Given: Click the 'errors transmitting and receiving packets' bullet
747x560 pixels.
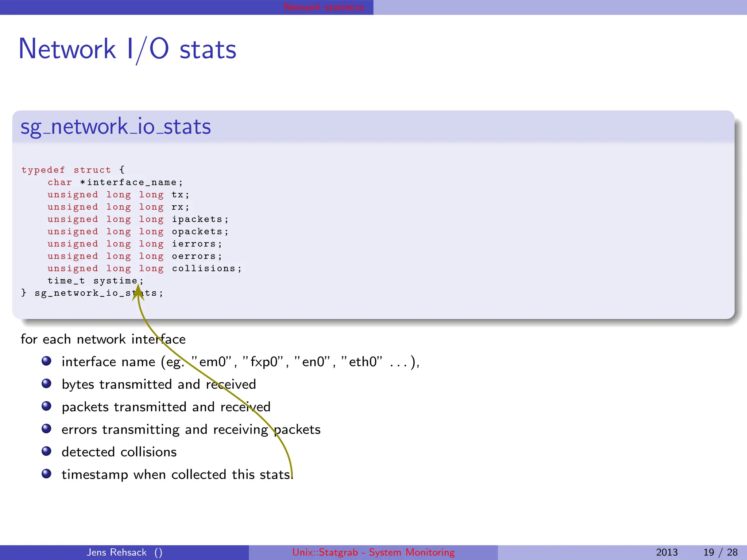Looking at the screenshot, I should (191, 429).
